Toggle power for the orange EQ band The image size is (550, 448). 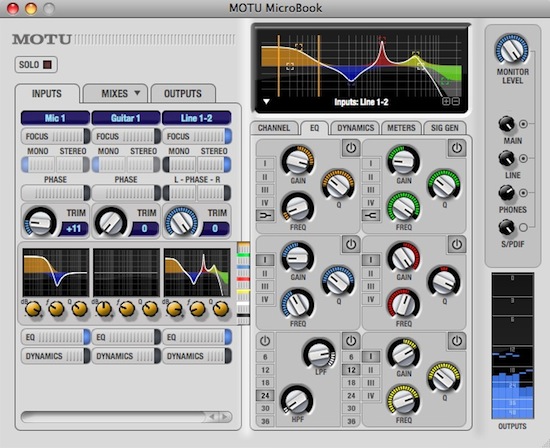(351, 148)
